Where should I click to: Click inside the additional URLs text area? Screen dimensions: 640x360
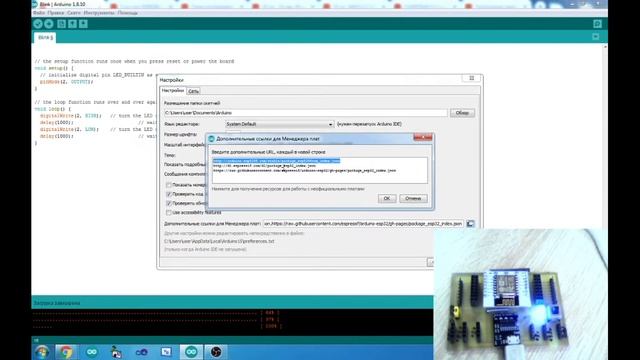(320, 170)
